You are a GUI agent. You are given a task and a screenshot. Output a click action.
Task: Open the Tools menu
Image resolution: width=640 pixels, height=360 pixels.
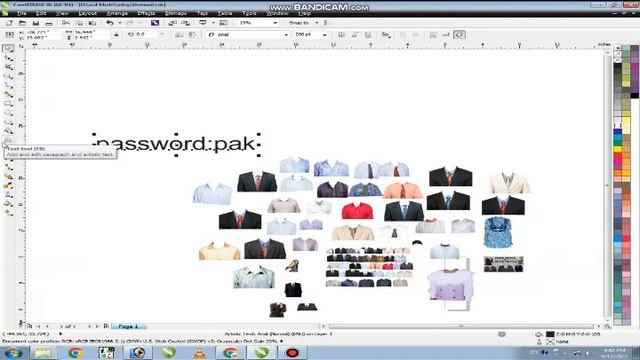(249, 13)
